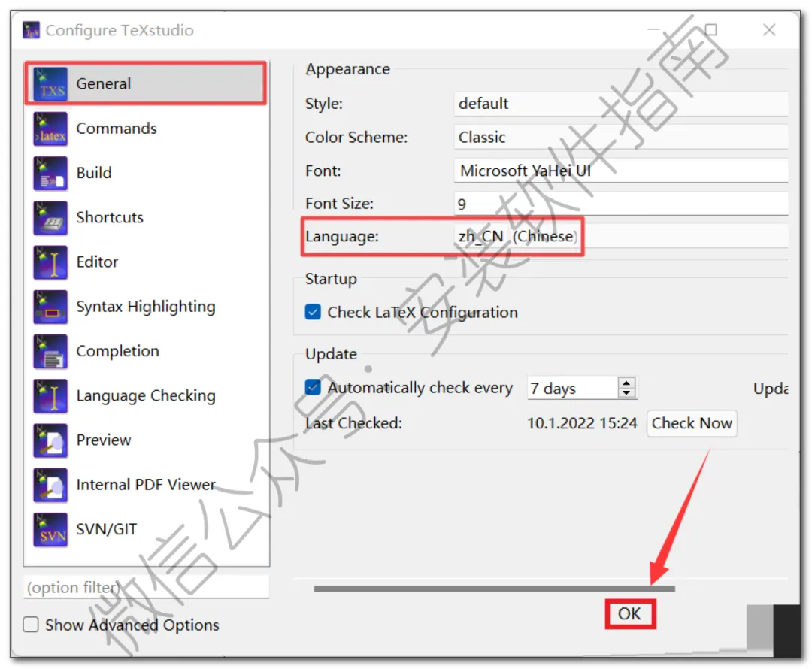Click the General TXS icon

[x=50, y=83]
